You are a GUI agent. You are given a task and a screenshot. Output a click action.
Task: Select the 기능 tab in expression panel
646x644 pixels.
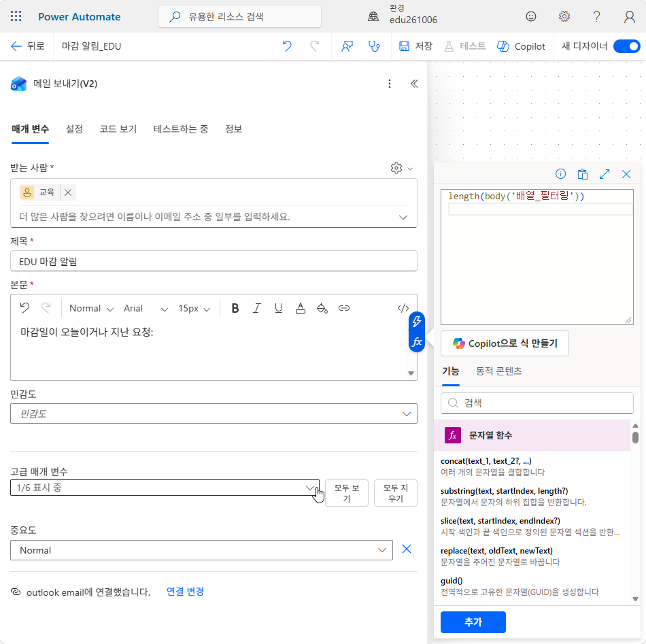450,371
